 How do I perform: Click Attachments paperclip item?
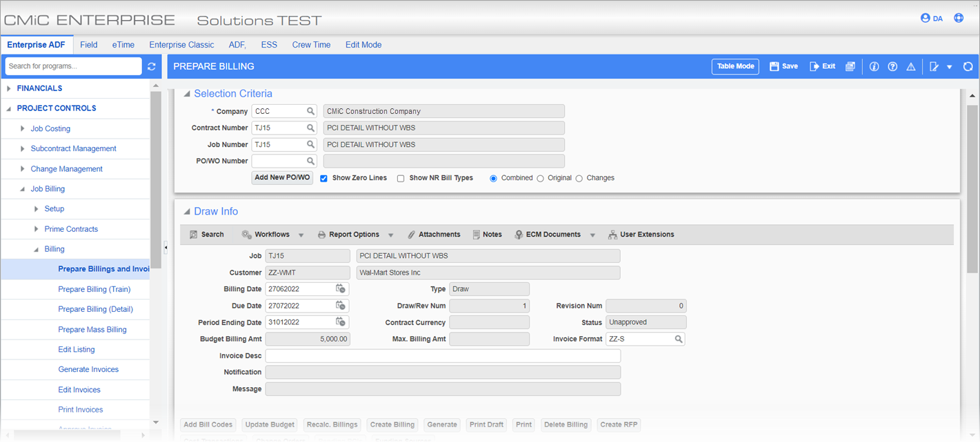(434, 235)
